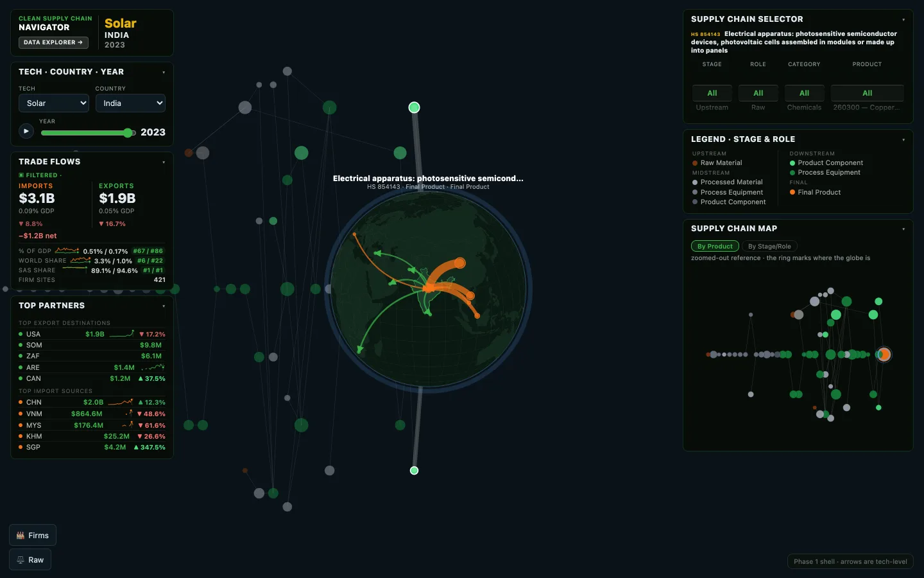Viewport: 924px width, 578px height.
Task: Click the Midstream Process Equipment legend dot
Action: [695, 192]
